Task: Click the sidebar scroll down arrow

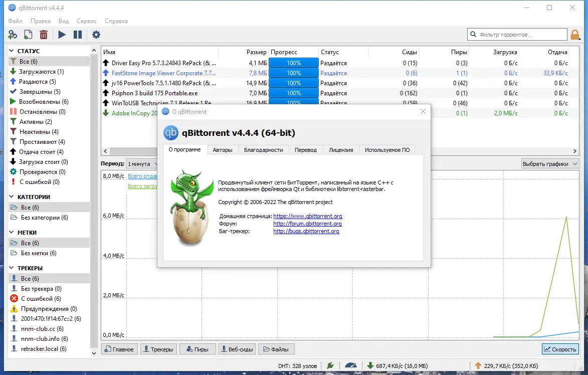Action: [x=94, y=353]
